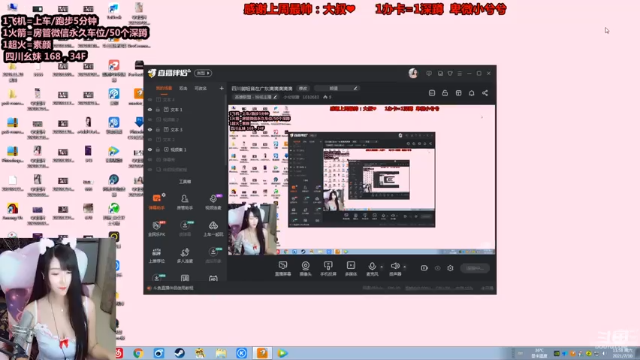640x360 pixels.
Task: Add a screen capture source from the bottom bar
Action: (x=283, y=268)
